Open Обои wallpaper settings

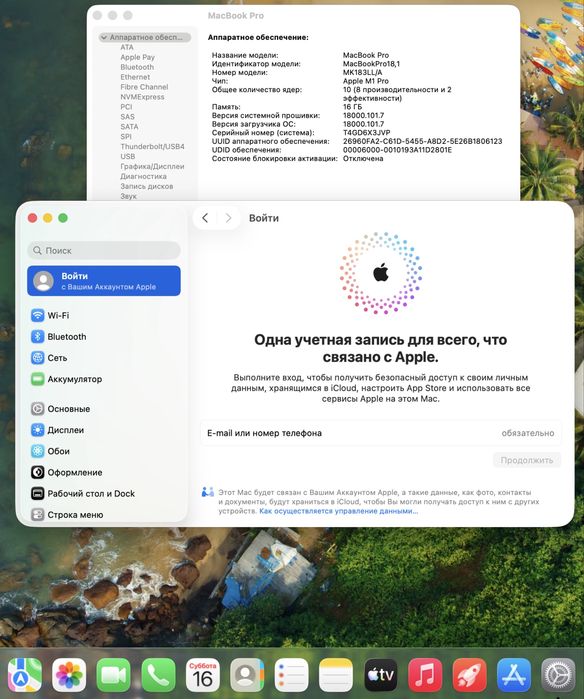click(104, 451)
